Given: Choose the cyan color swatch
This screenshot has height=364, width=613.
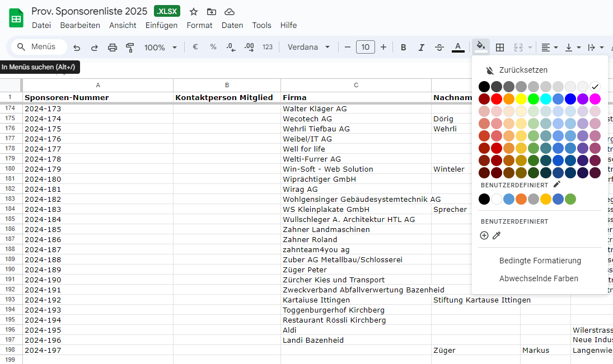Looking at the screenshot, I should pos(546,99).
